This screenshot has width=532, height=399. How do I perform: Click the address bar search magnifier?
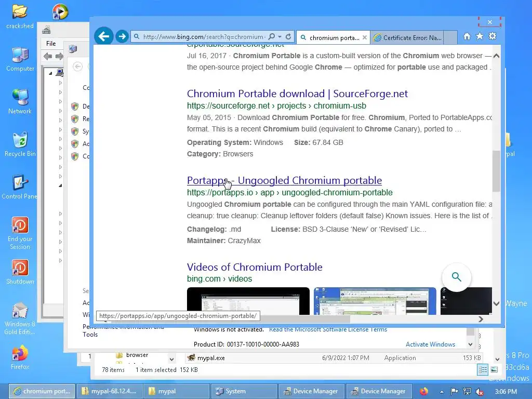tap(272, 37)
